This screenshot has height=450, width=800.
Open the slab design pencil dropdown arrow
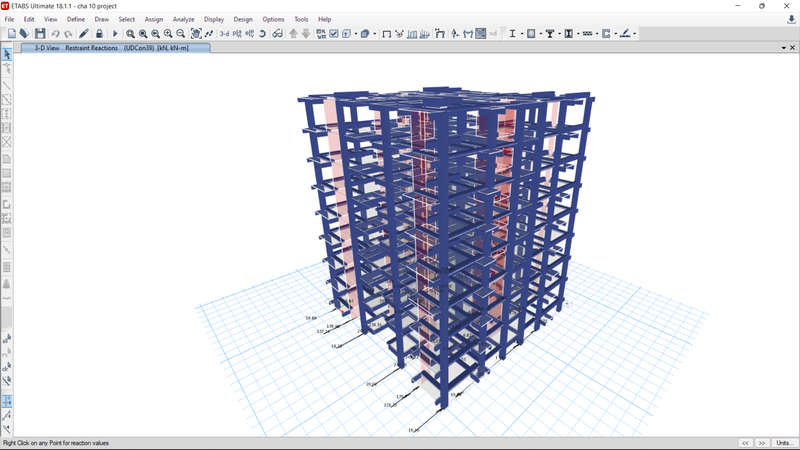click(634, 34)
